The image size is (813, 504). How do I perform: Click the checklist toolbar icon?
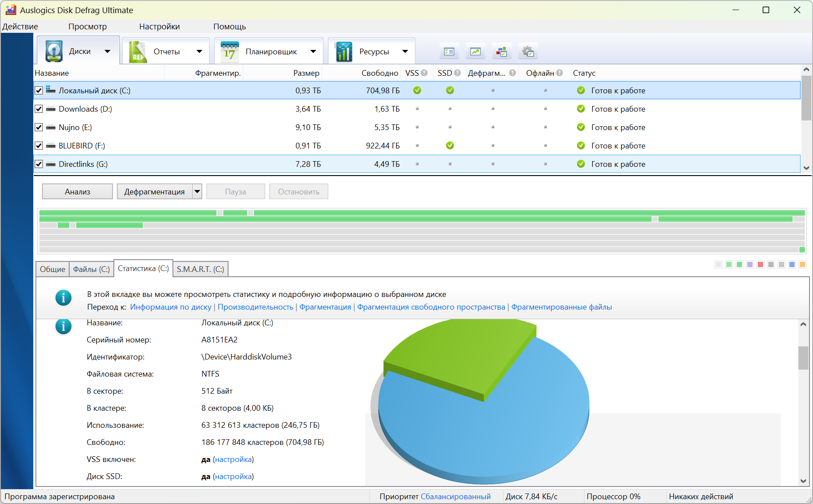(x=449, y=52)
